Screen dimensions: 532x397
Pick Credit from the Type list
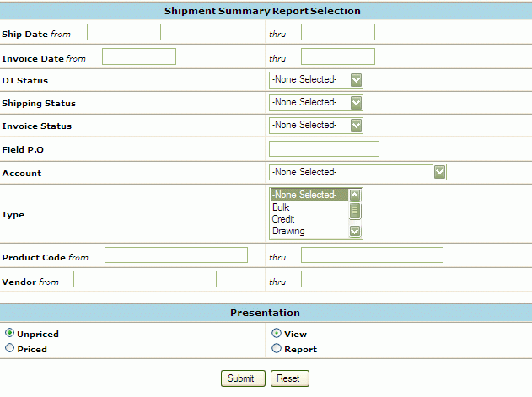[283, 219]
